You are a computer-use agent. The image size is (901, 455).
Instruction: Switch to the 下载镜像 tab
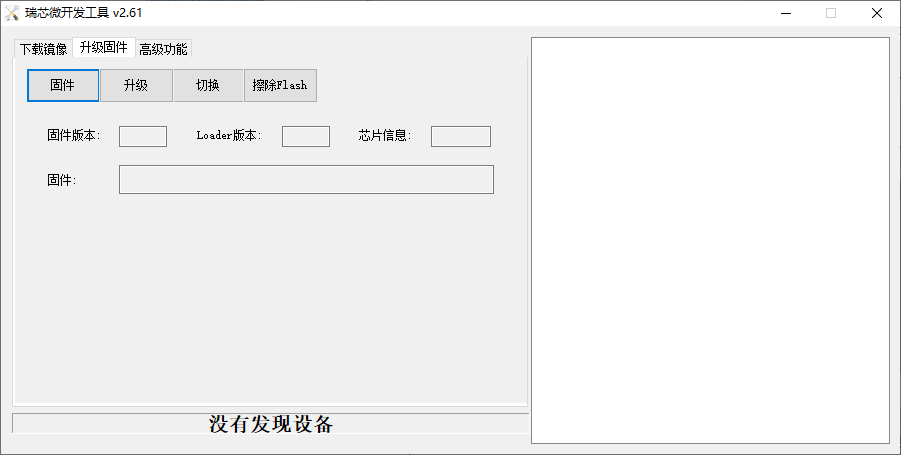(44, 49)
